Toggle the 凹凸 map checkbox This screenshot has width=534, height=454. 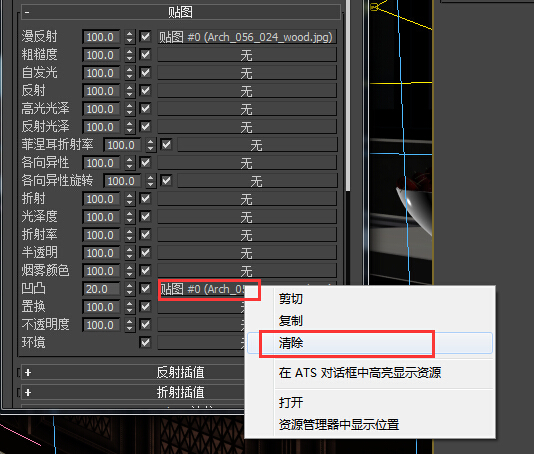(x=145, y=288)
